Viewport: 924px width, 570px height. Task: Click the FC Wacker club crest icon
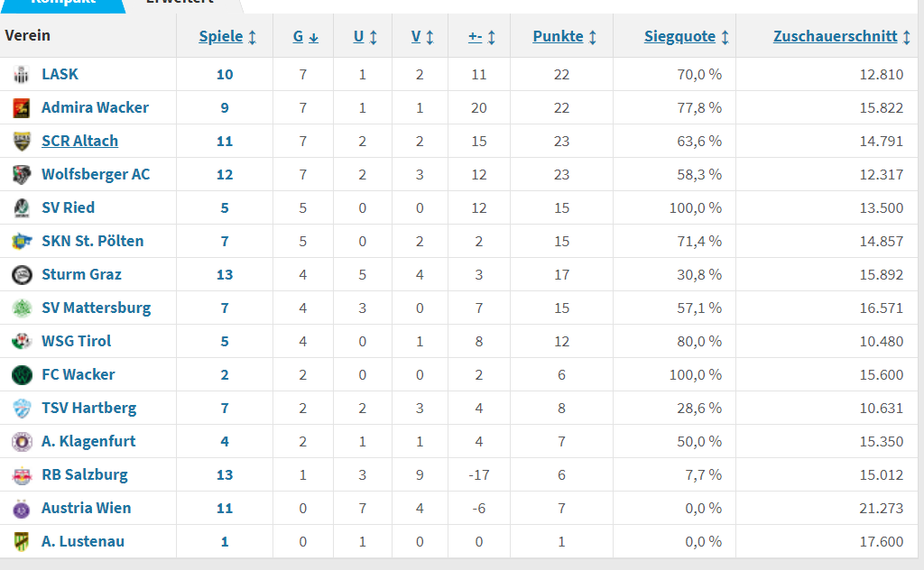(22, 374)
